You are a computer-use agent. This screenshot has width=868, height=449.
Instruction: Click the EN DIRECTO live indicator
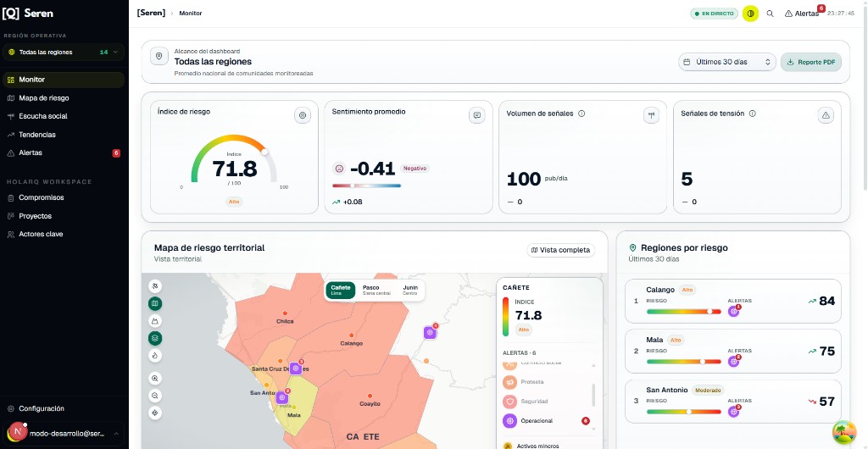coord(714,14)
